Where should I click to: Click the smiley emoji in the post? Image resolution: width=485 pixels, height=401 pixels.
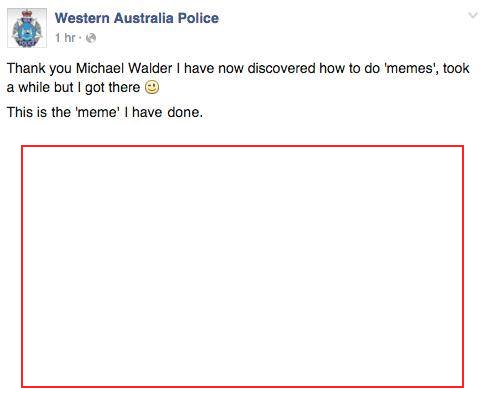click(x=152, y=87)
